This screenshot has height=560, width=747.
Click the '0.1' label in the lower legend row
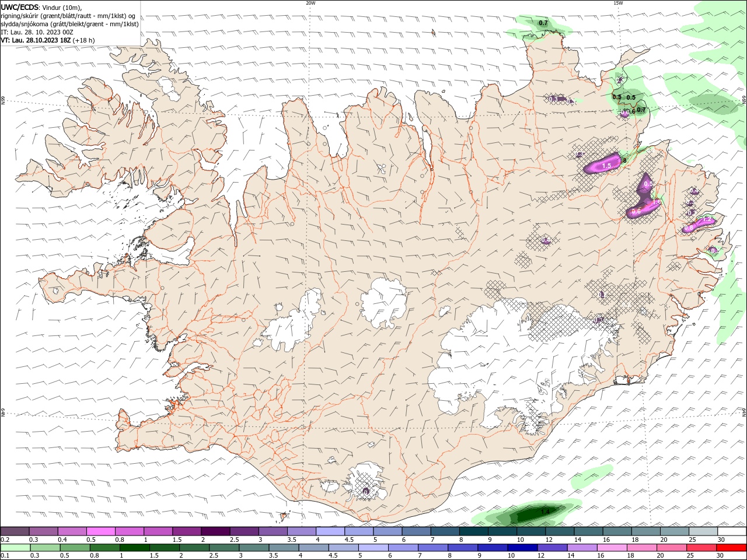pos(5,555)
